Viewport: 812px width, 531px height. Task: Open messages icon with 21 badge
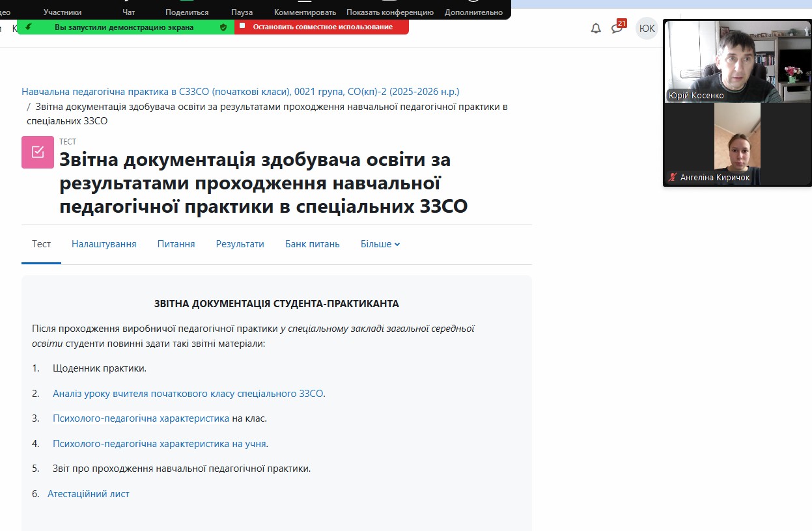click(617, 29)
